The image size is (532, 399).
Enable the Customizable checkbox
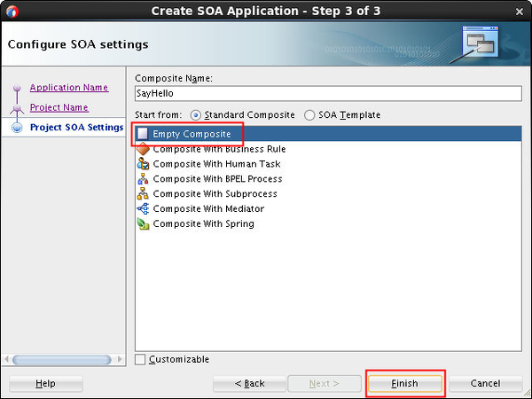tap(140, 359)
